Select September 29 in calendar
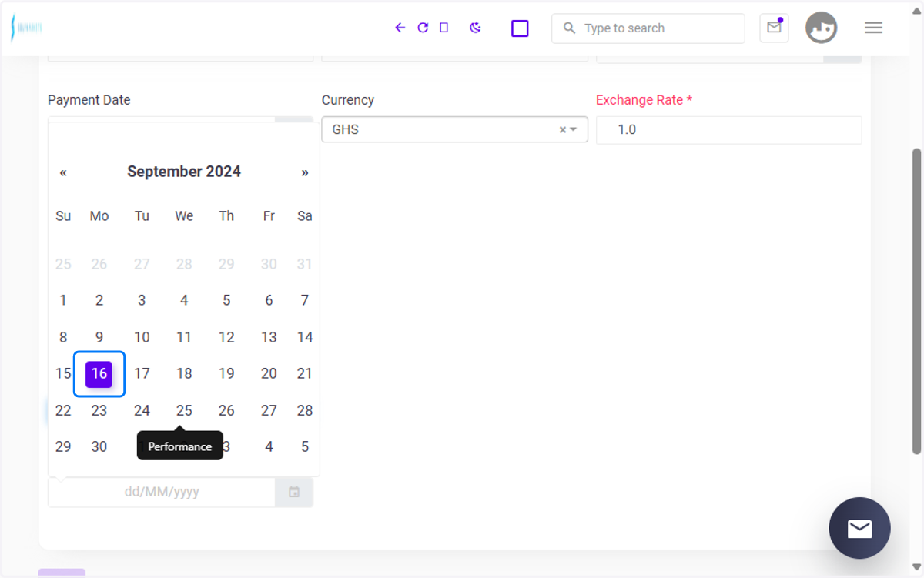924x578 pixels. (63, 446)
